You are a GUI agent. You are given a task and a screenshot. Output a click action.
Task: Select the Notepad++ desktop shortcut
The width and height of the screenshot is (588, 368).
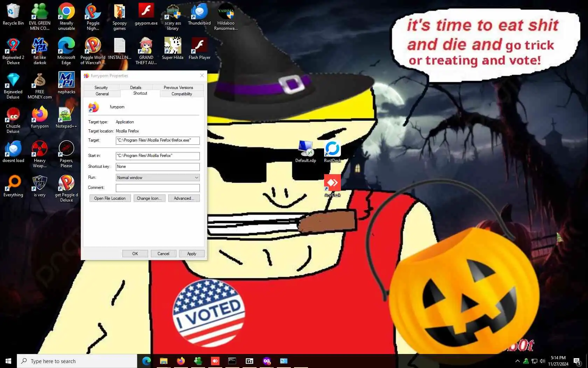(66, 118)
